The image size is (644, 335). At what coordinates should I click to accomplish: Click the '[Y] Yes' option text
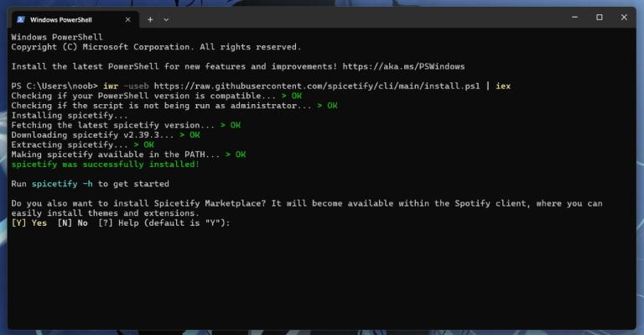(x=29, y=223)
